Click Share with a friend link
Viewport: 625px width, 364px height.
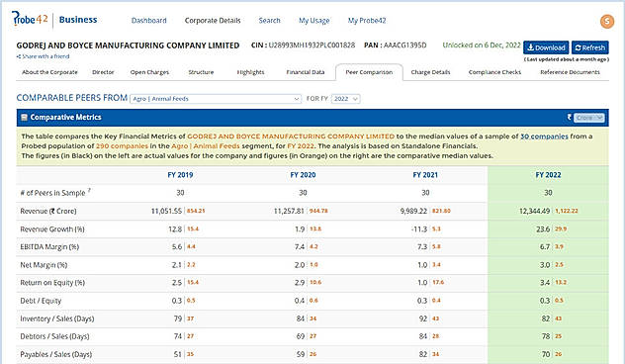click(x=45, y=56)
